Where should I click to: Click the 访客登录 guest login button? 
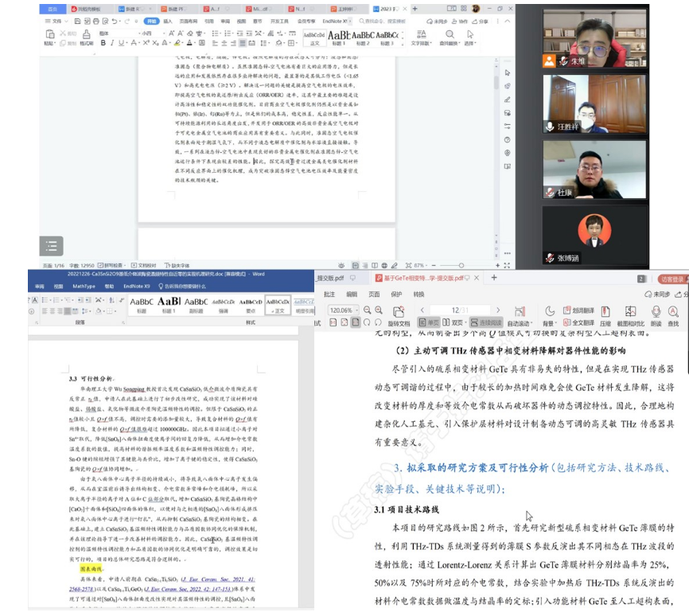[672, 279]
